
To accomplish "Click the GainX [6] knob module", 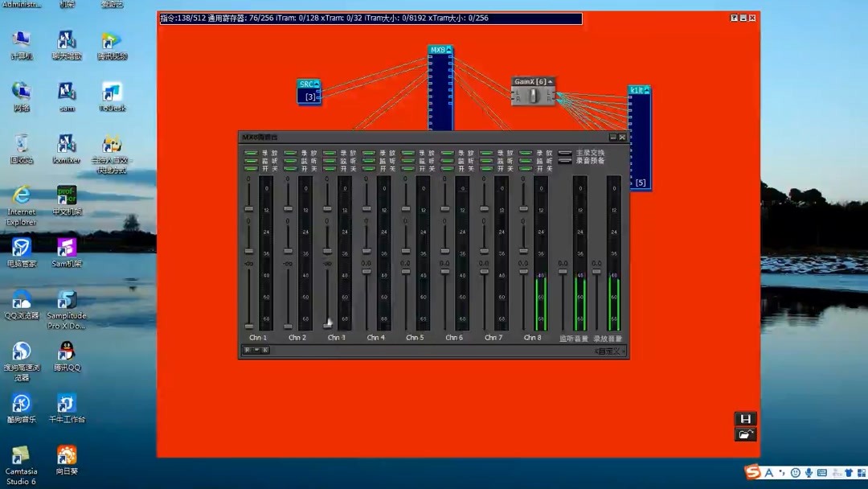I will click(x=533, y=95).
